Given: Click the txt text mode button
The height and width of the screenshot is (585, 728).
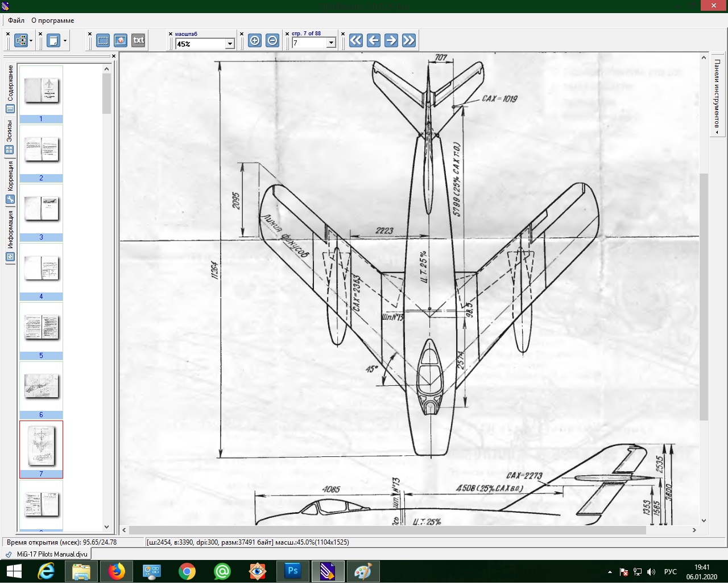Looking at the screenshot, I should [x=138, y=40].
